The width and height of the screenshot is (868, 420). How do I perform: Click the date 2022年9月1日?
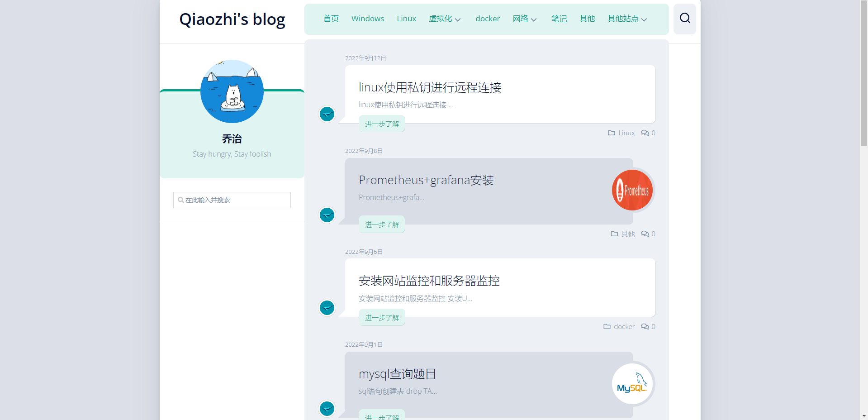click(364, 345)
